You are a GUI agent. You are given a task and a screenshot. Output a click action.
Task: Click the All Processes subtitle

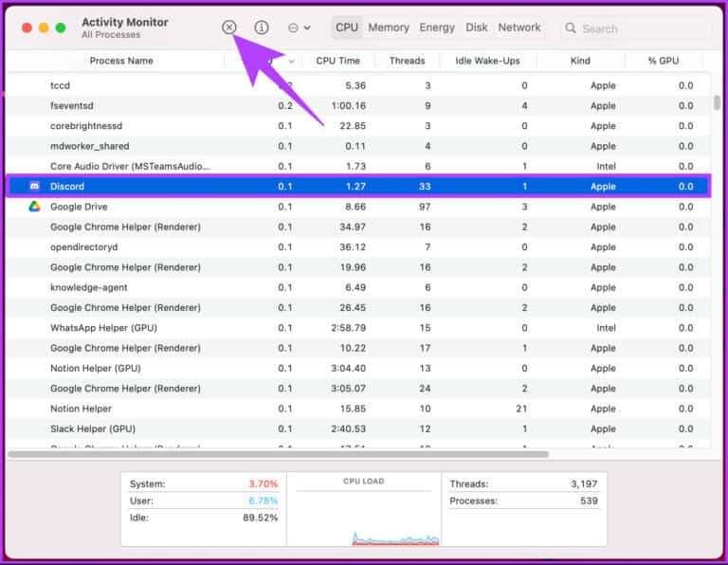[x=111, y=35]
